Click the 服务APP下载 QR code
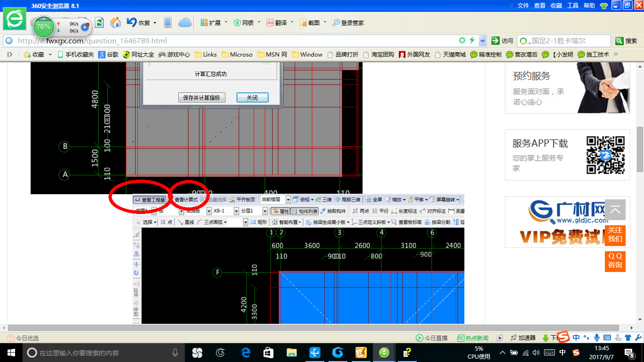Viewport: 644px width, 362px height. click(x=605, y=156)
